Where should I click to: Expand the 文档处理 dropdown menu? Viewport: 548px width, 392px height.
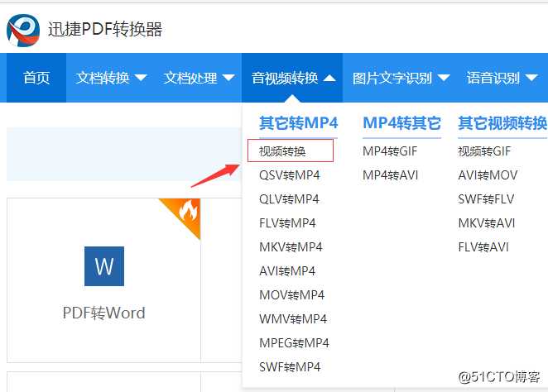[x=201, y=78]
